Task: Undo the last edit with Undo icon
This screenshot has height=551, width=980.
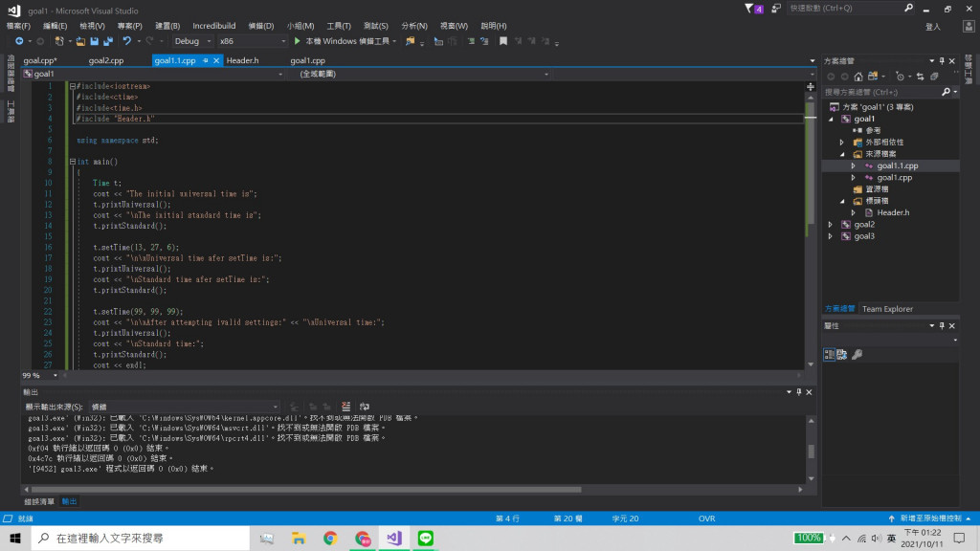Action: pyautogui.click(x=127, y=41)
